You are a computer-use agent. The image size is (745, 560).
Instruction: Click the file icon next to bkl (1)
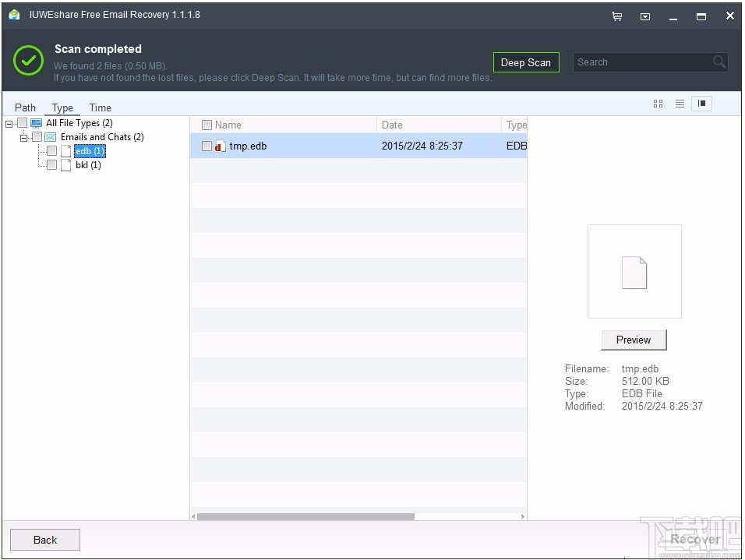pyautogui.click(x=66, y=165)
